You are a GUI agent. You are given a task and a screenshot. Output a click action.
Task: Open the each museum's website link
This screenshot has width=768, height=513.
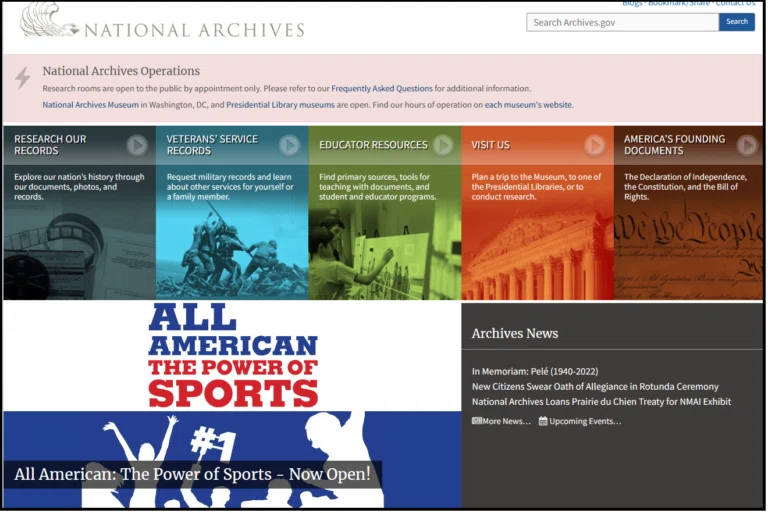pyautogui.click(x=528, y=105)
